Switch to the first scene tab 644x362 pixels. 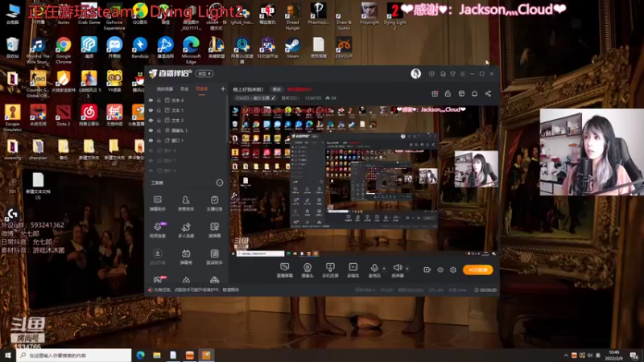tap(165, 88)
